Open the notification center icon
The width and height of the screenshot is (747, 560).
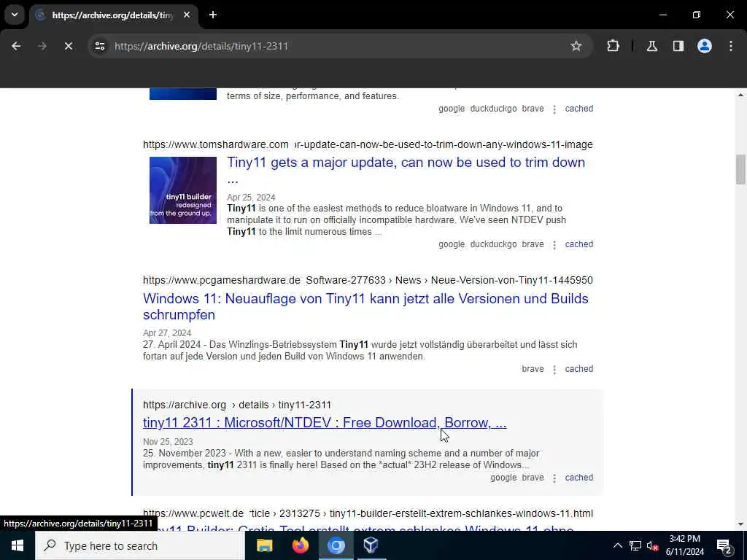point(724,545)
